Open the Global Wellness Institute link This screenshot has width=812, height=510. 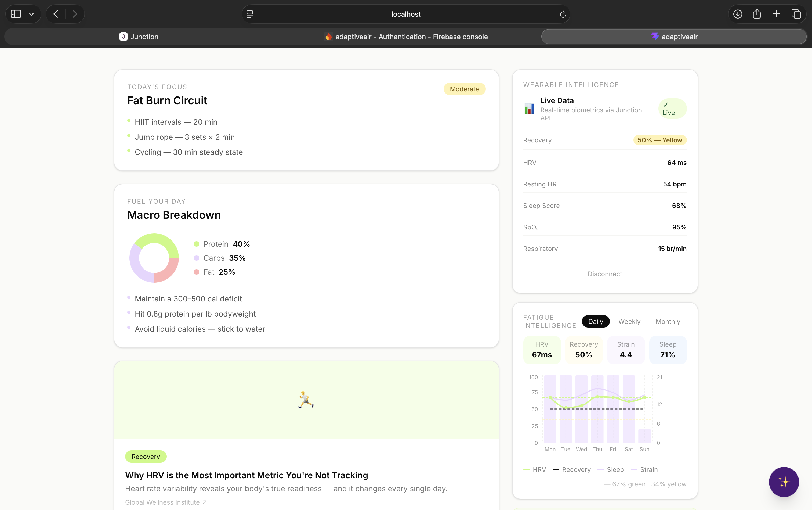tap(165, 502)
